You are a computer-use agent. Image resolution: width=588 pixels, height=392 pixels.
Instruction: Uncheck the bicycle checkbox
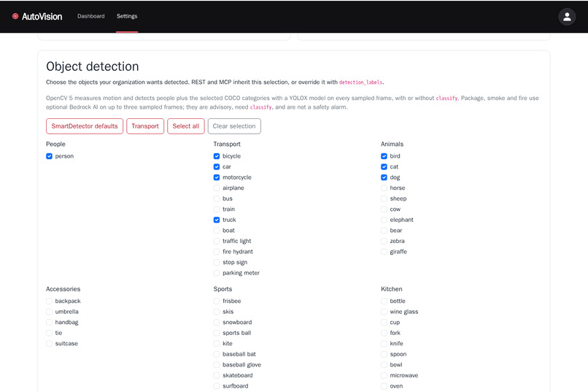(x=217, y=156)
